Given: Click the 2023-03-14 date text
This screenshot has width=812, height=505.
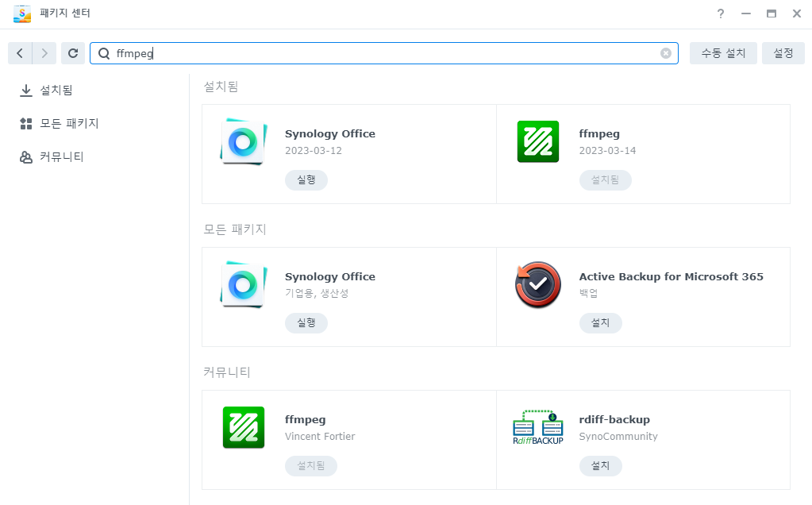Looking at the screenshot, I should click(x=607, y=151).
